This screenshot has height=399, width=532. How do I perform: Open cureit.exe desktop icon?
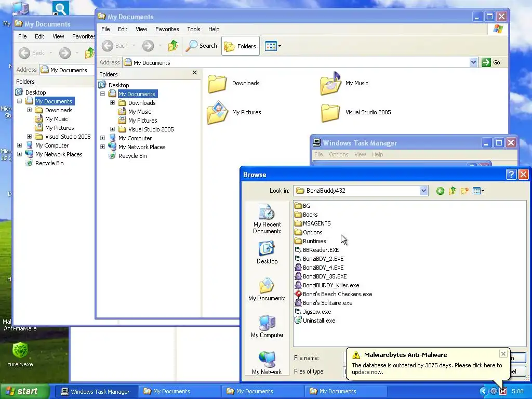point(20,355)
